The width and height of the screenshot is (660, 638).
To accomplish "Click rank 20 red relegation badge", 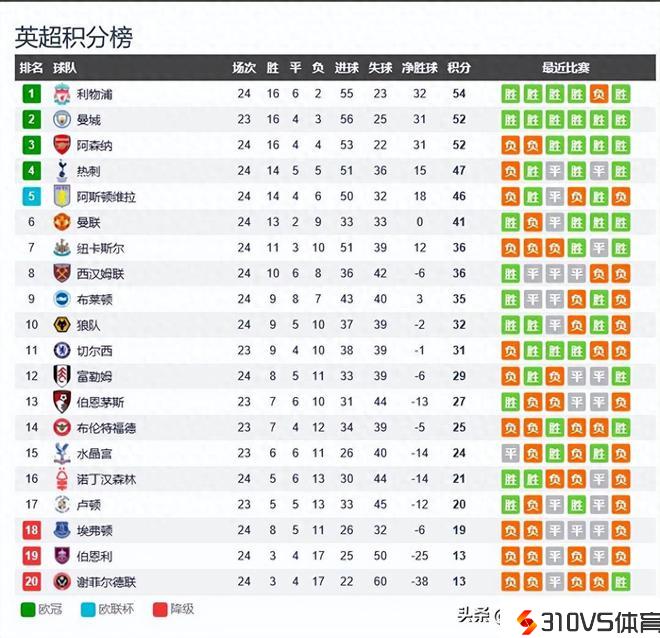I will click(32, 581).
